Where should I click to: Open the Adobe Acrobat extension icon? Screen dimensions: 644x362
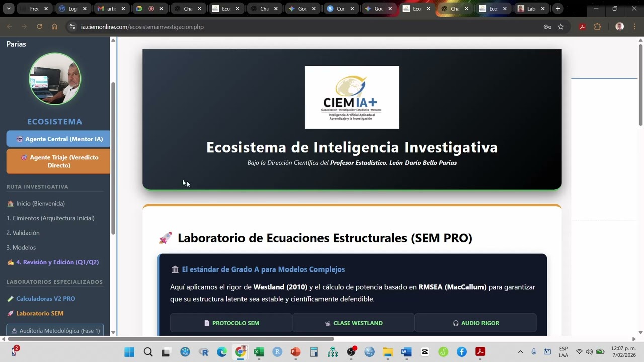(x=582, y=27)
